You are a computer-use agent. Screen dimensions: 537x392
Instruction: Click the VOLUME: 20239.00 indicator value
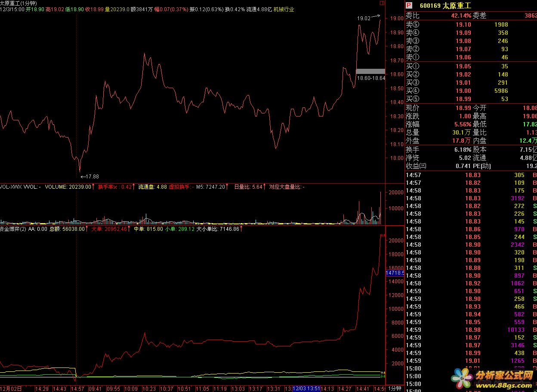[68, 187]
